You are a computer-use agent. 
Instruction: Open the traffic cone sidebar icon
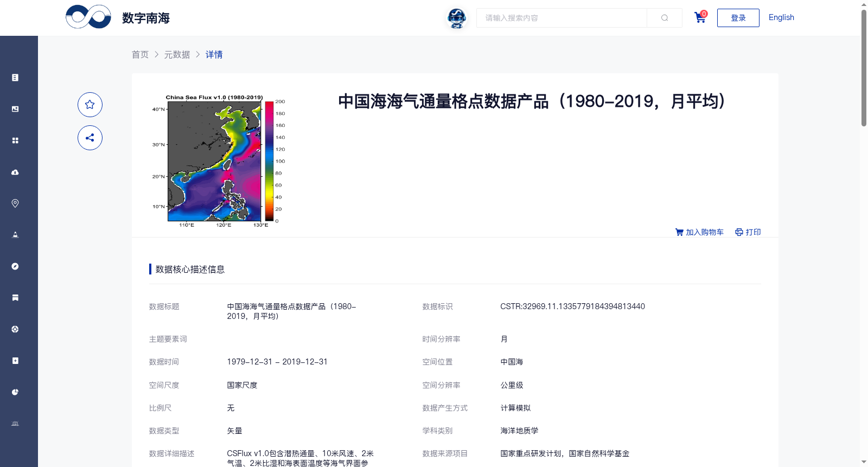[x=15, y=235]
